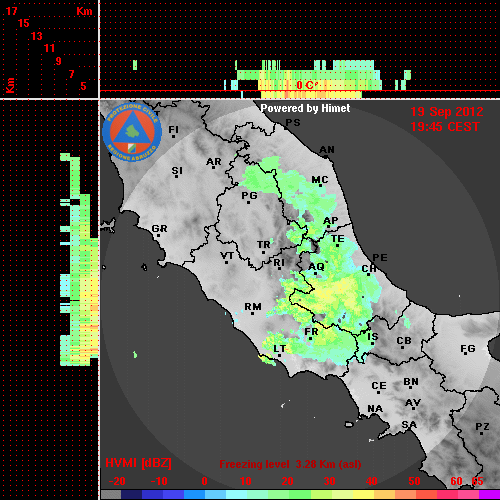Click the 19:45 CEST timestamp
Viewport: 500px width, 500px height.
[x=445, y=127]
